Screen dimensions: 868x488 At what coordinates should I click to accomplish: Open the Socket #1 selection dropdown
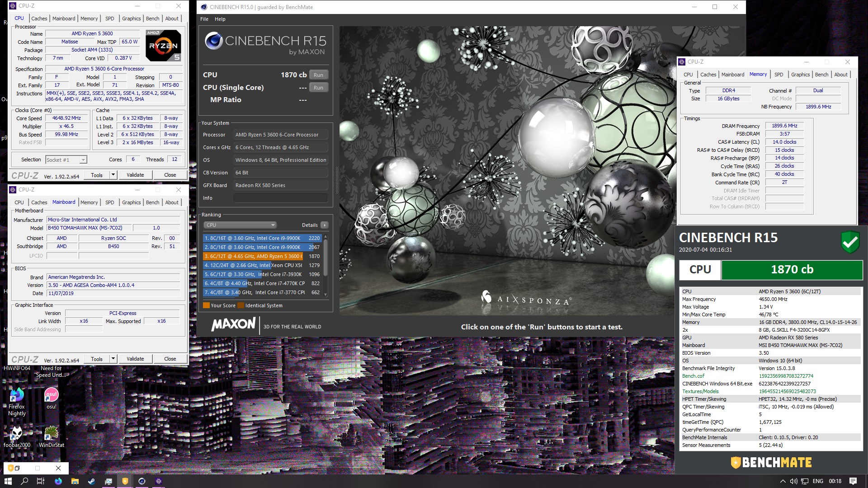pyautogui.click(x=66, y=160)
